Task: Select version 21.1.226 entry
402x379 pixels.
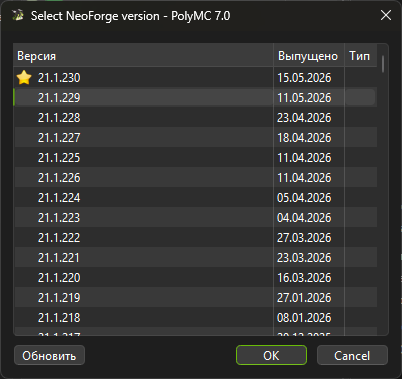Action: (x=195, y=177)
